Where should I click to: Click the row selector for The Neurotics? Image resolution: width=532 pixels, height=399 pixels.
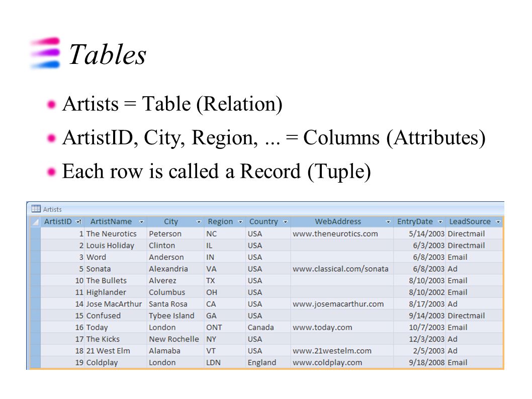pyautogui.click(x=35, y=233)
